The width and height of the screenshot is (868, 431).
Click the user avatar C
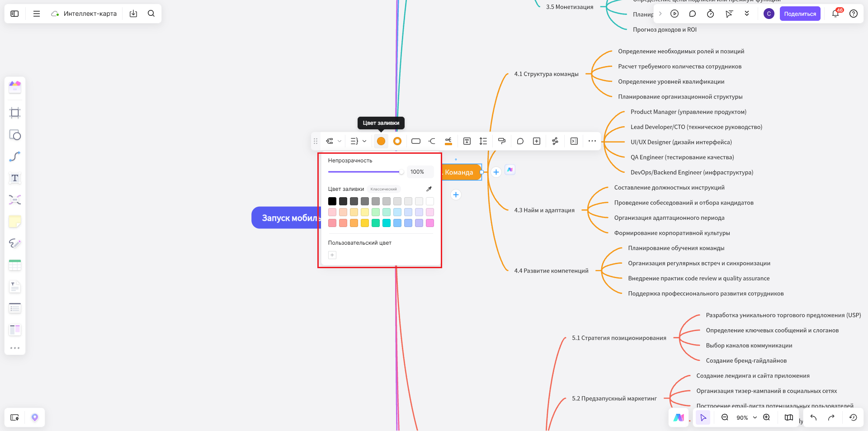[769, 14]
